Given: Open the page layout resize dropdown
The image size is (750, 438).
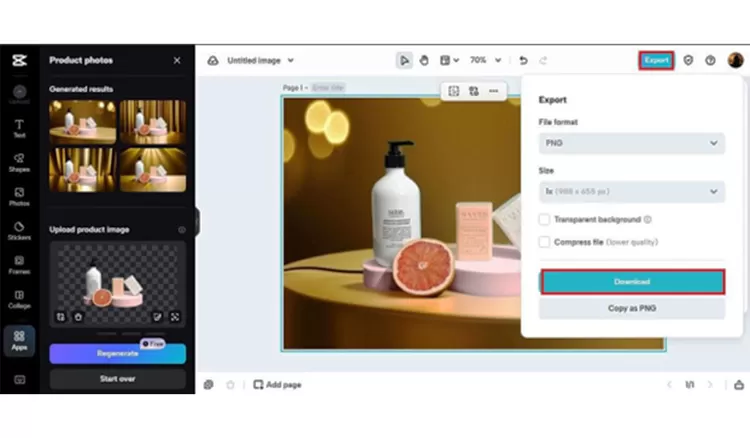Looking at the screenshot, I should (450, 60).
